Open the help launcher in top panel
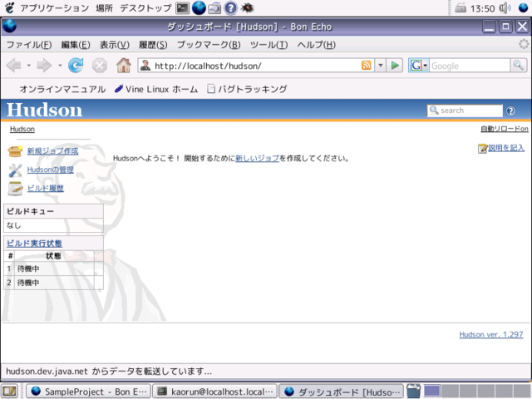Screen dimensions: 532x399 pyautogui.click(x=231, y=7)
